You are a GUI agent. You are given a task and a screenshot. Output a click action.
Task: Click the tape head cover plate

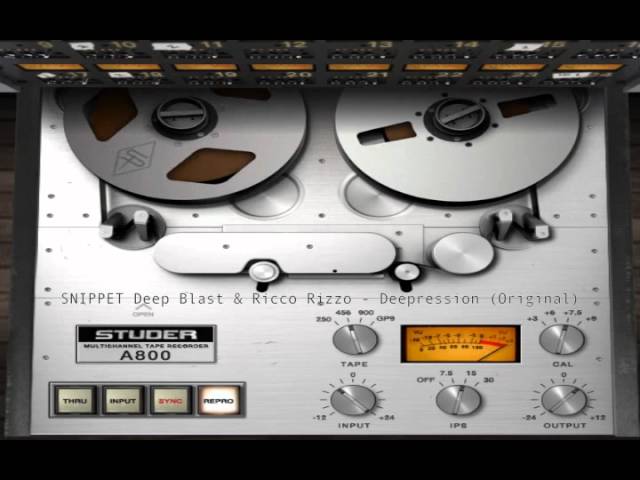tap(274, 253)
